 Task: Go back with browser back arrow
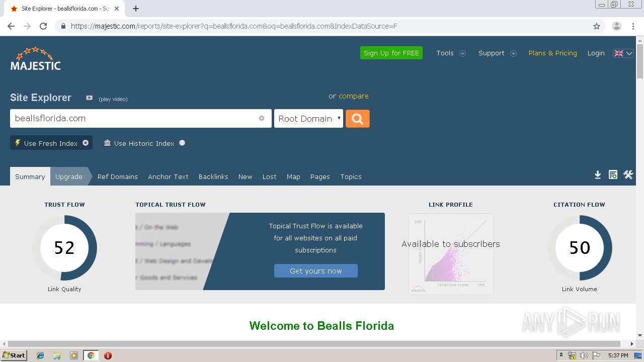pos(11,26)
